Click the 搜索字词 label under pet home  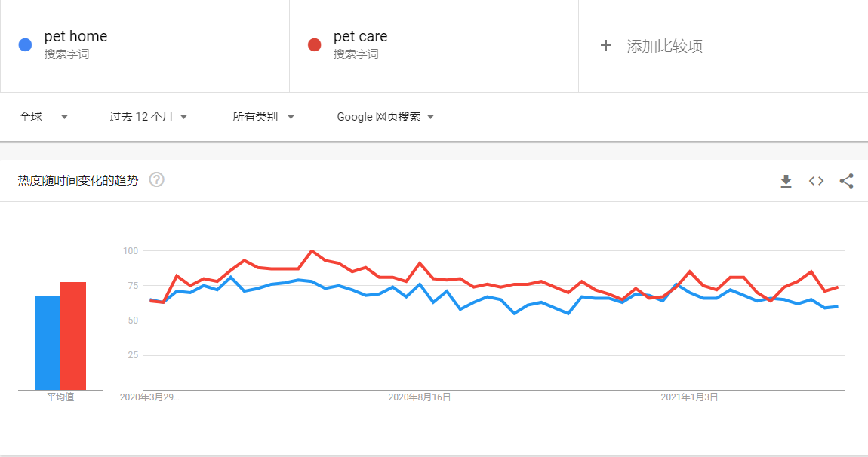click(x=65, y=54)
